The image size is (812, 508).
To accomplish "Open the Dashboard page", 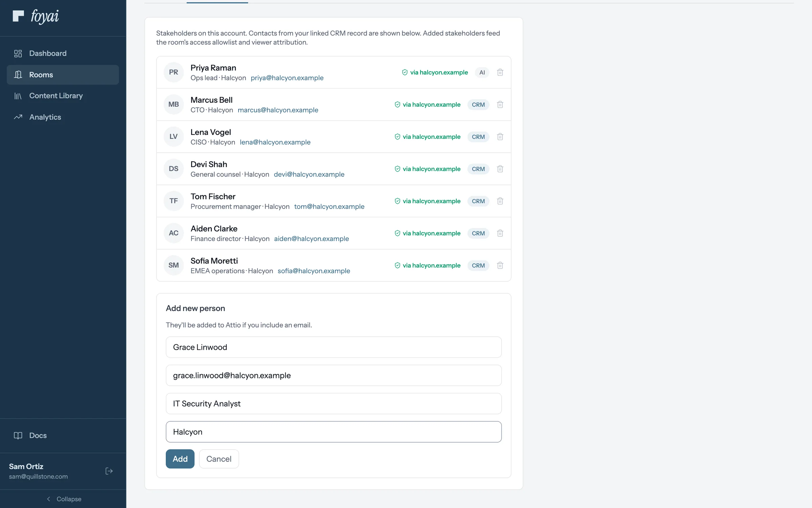I will pyautogui.click(x=63, y=54).
